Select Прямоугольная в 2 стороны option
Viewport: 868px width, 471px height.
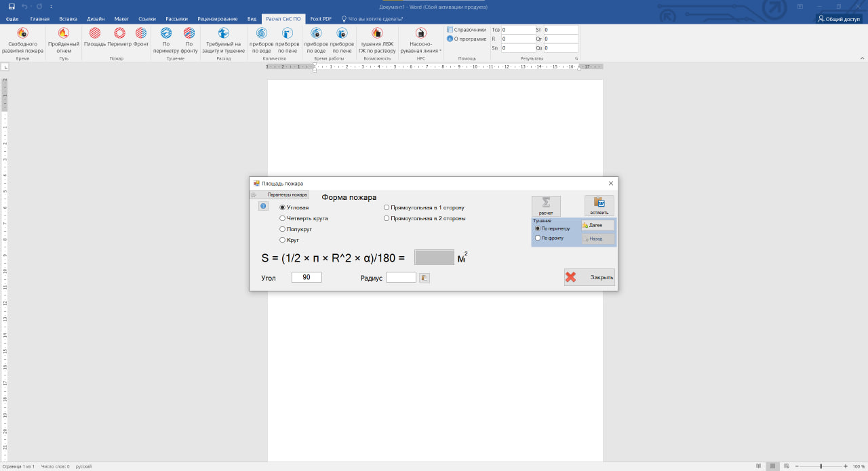tap(387, 219)
